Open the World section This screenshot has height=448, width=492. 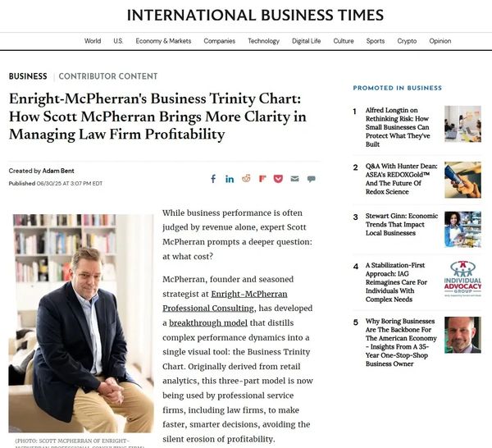pos(93,41)
